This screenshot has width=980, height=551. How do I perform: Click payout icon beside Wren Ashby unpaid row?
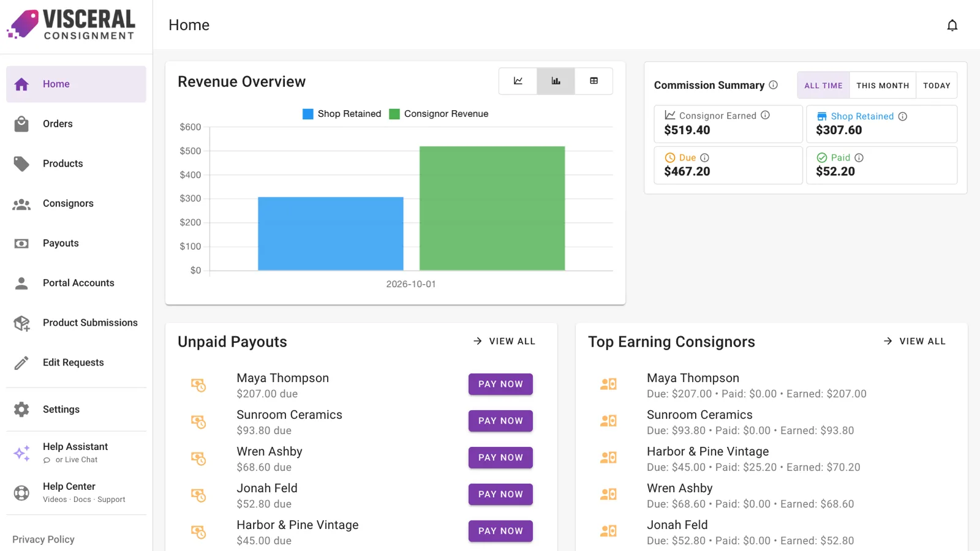tap(198, 459)
